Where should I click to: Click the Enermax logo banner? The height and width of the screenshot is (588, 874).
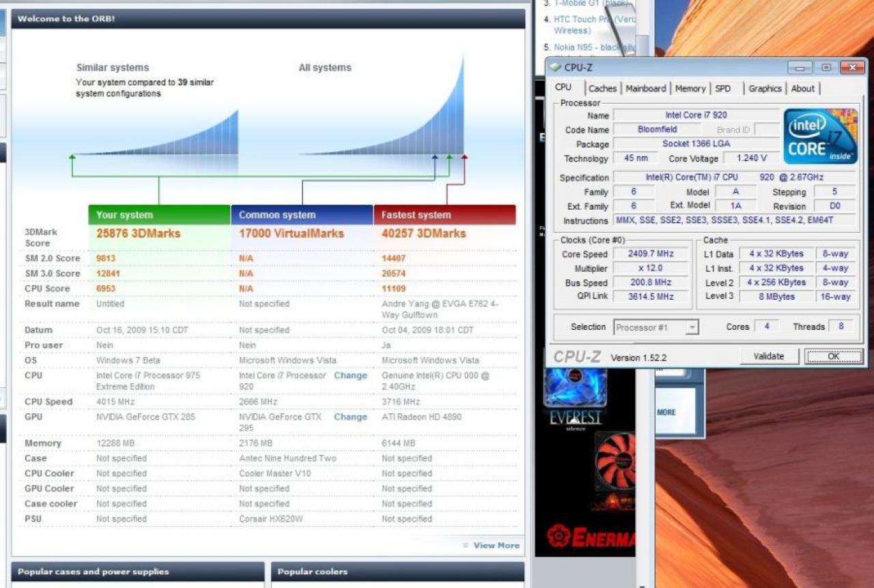click(591, 537)
